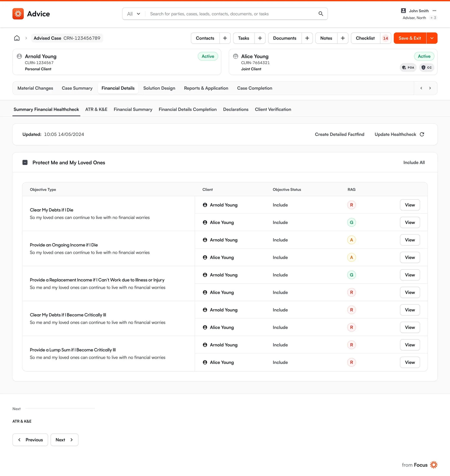Open the All search filter dropdown
The image size is (450, 476).
[x=134, y=14]
